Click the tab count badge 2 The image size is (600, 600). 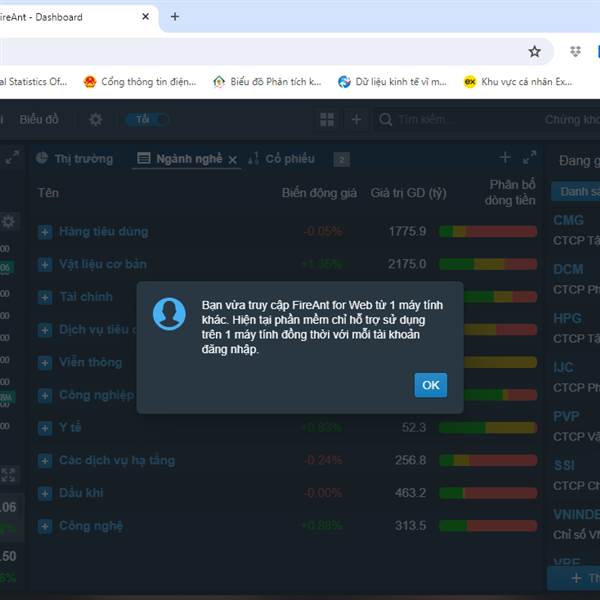[x=342, y=160]
